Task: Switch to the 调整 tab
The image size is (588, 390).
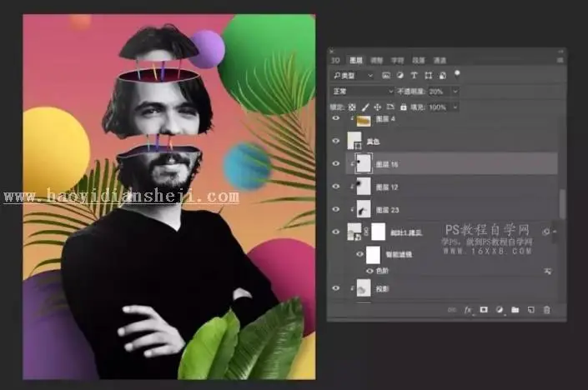Action: point(376,60)
